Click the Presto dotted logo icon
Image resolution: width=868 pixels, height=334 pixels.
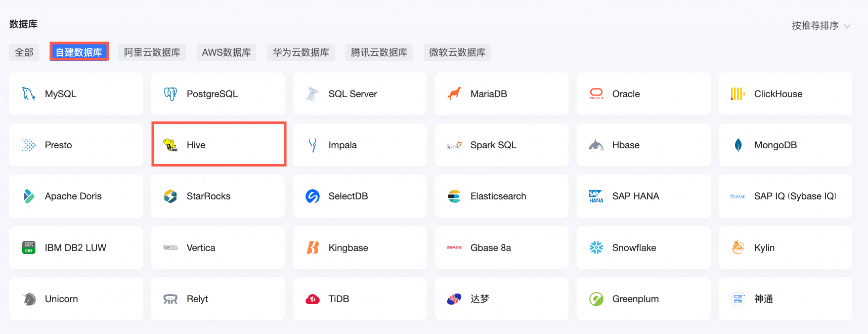[29, 145]
